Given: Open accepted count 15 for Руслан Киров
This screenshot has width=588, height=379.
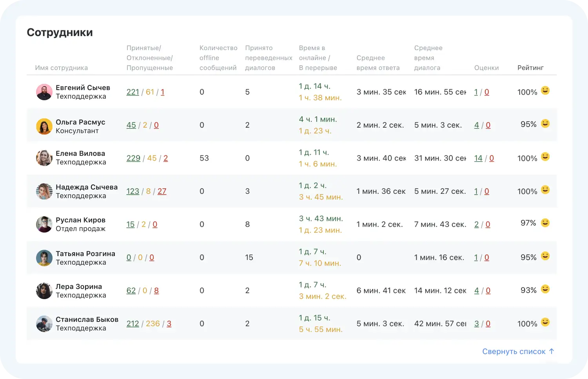Looking at the screenshot, I should coord(130,224).
